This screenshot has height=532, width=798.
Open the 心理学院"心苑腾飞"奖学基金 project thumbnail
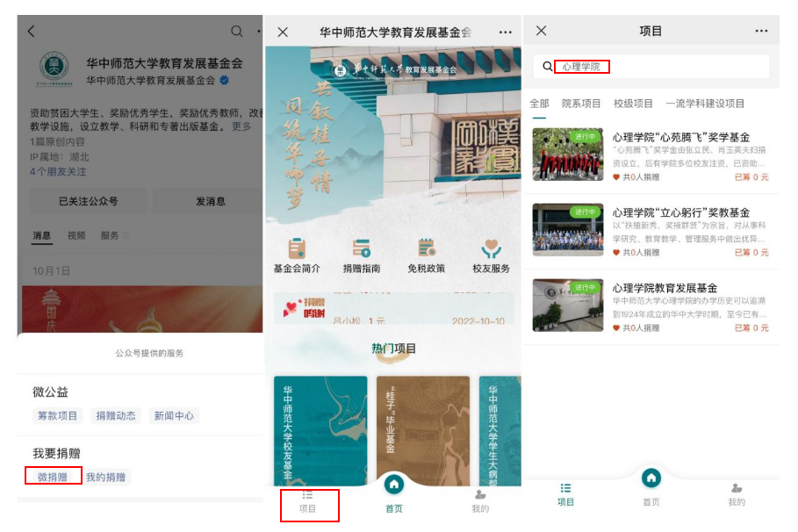pos(568,155)
